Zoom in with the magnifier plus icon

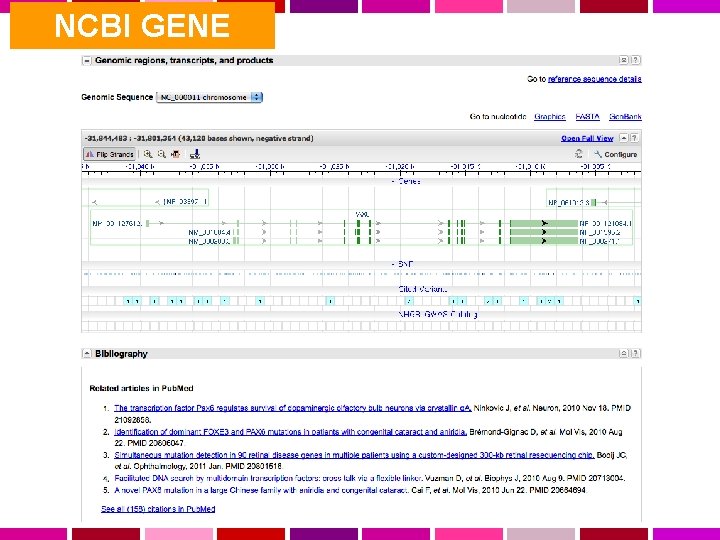pos(147,154)
